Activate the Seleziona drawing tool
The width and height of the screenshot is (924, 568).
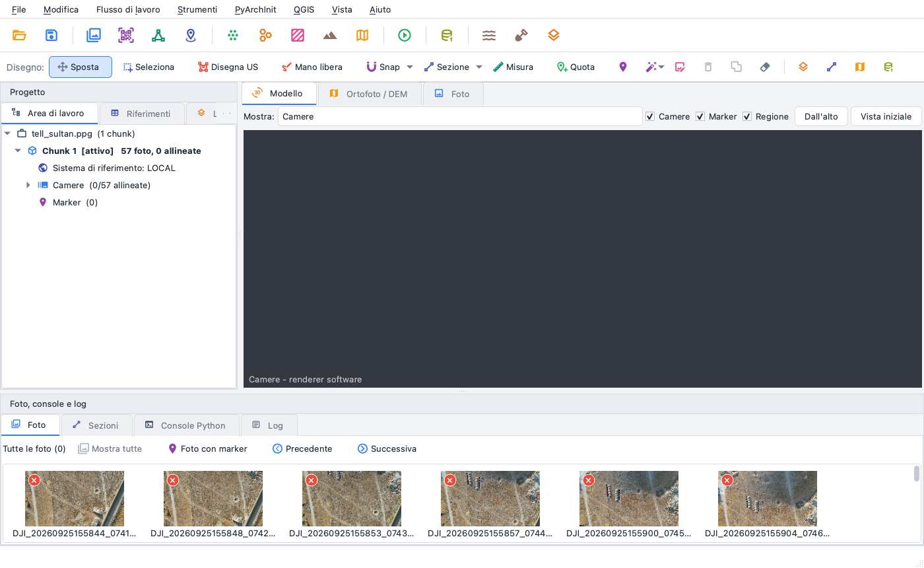pyautogui.click(x=148, y=67)
